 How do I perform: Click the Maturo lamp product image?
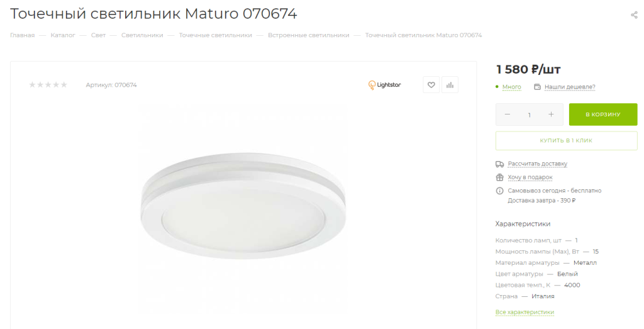(x=243, y=205)
